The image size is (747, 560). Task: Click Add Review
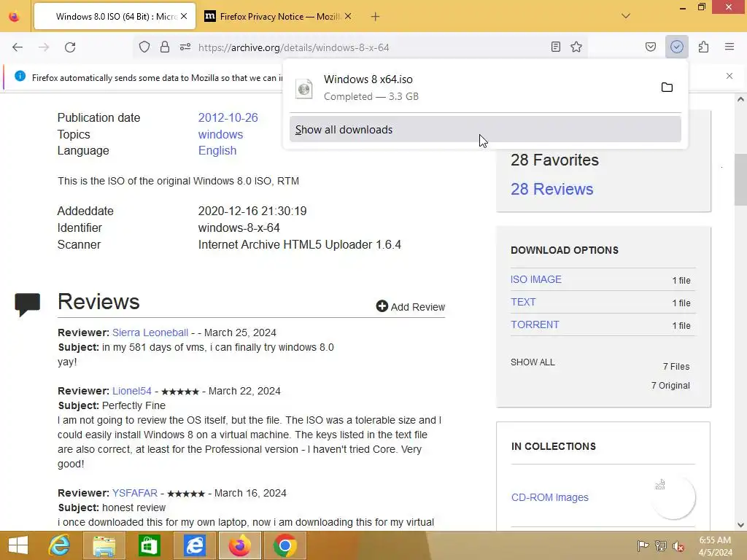point(411,307)
